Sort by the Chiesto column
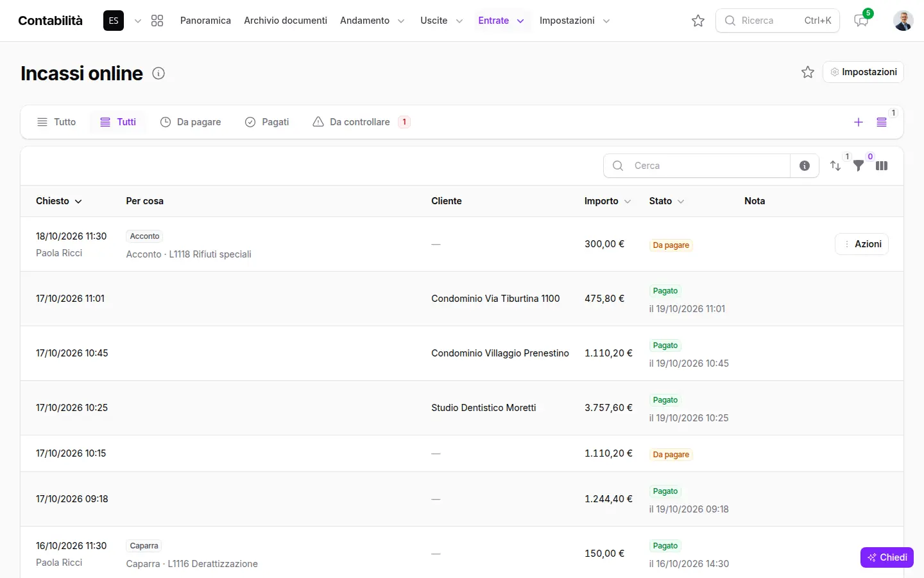 click(x=59, y=201)
